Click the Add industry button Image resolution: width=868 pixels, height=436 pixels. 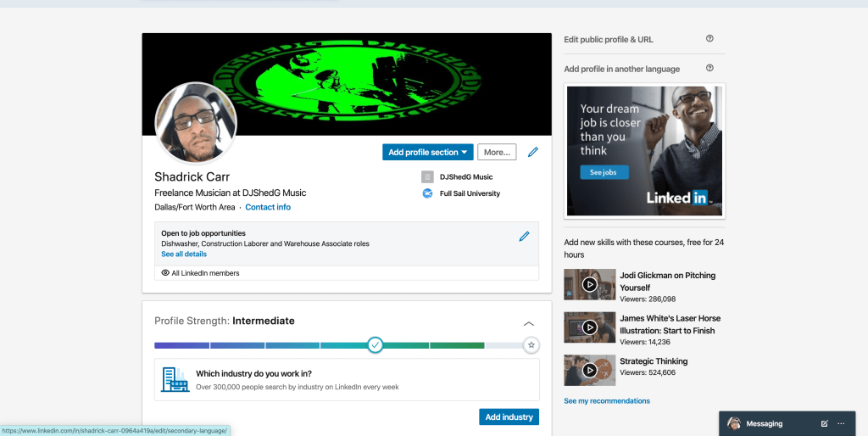click(509, 416)
